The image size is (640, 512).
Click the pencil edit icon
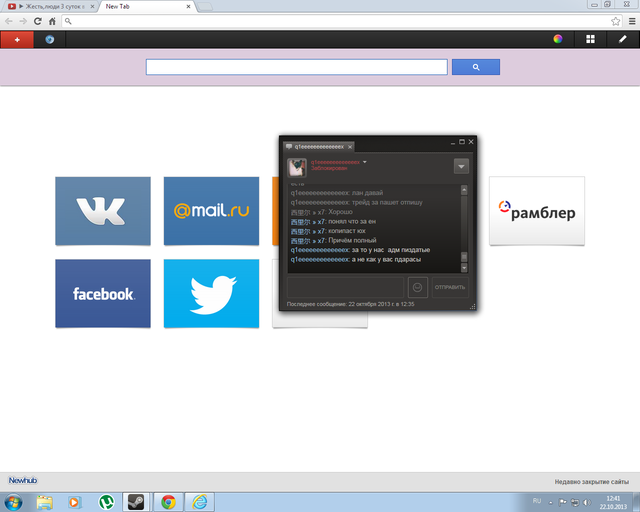point(622,39)
